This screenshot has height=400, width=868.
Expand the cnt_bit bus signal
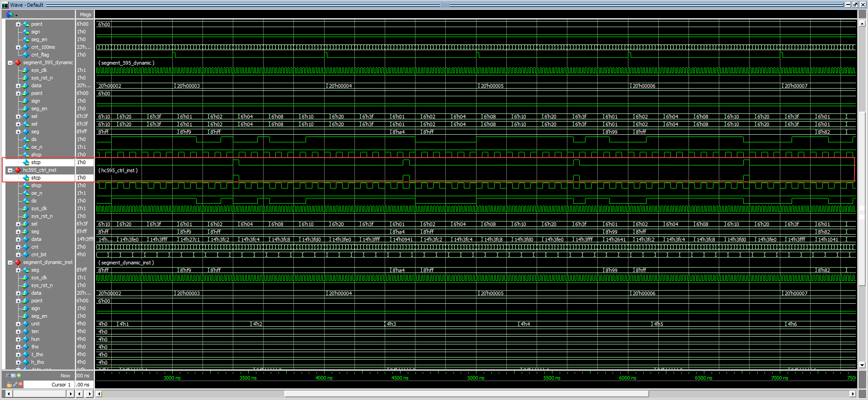18,255
